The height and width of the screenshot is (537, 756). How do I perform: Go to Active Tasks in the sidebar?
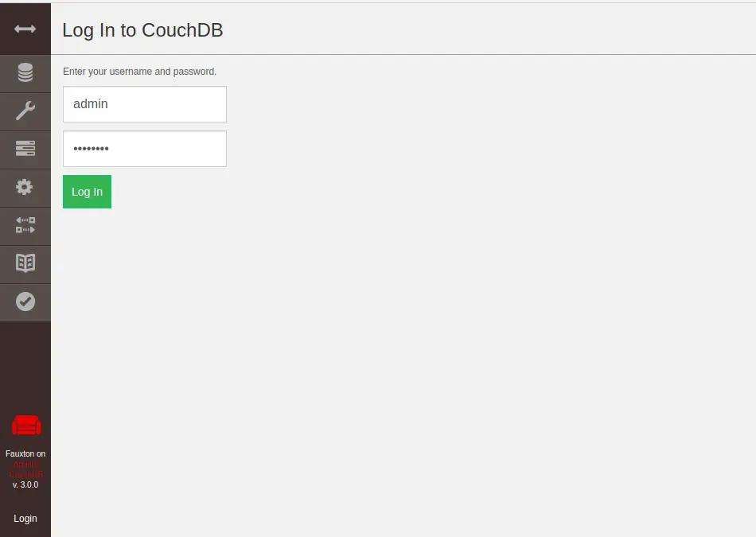(x=25, y=150)
